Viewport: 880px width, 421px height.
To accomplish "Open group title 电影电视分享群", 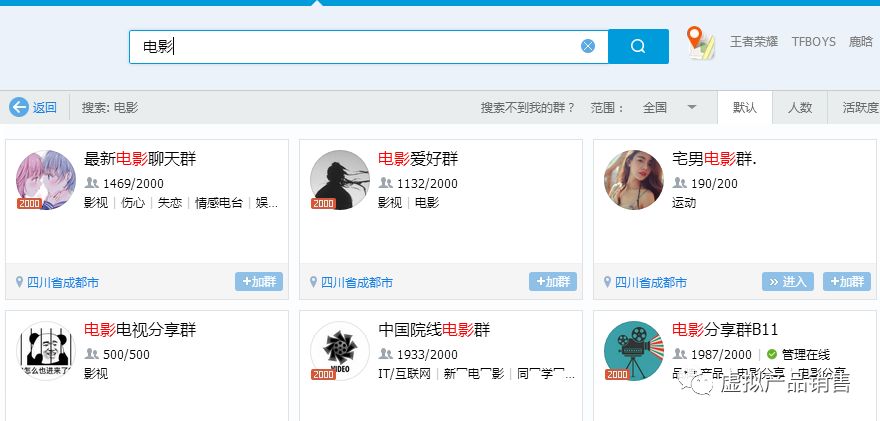I will pyautogui.click(x=140, y=330).
